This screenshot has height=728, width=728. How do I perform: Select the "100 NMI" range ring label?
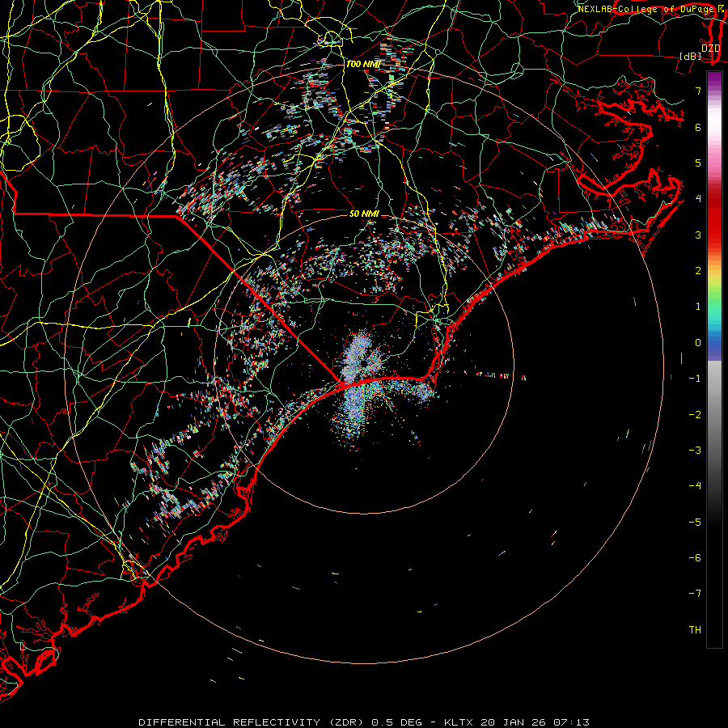click(x=363, y=64)
